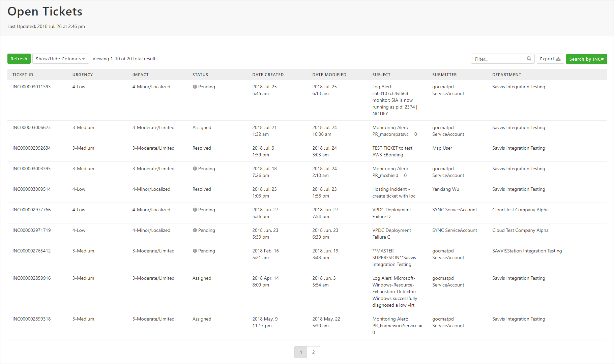This screenshot has height=364, width=614.
Task: Open ticket INC000002899318
Action: tap(32, 319)
